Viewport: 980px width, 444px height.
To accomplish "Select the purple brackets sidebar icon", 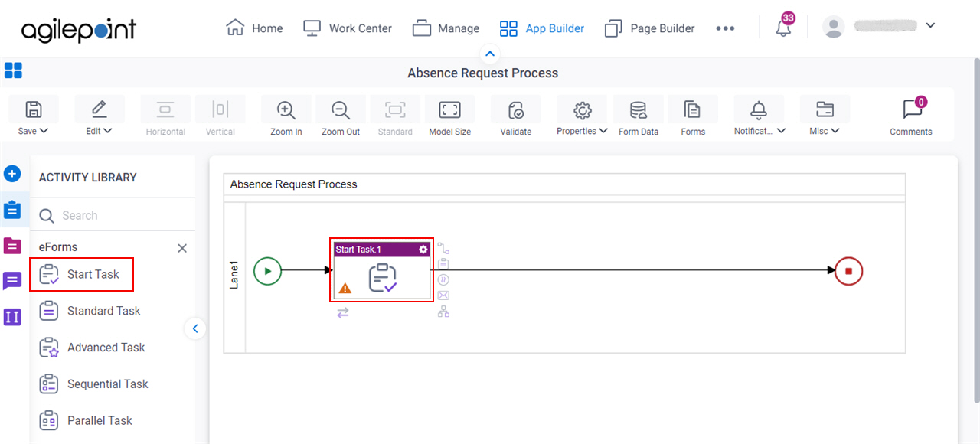I will click(12, 316).
